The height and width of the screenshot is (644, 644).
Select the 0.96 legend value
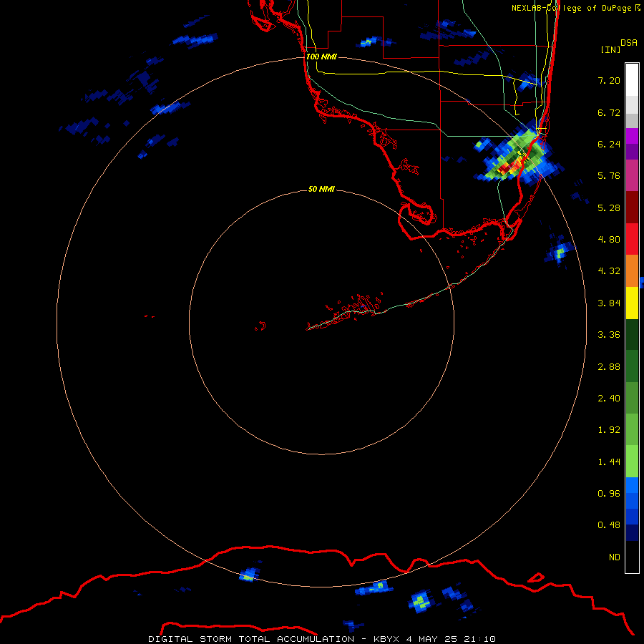click(609, 494)
